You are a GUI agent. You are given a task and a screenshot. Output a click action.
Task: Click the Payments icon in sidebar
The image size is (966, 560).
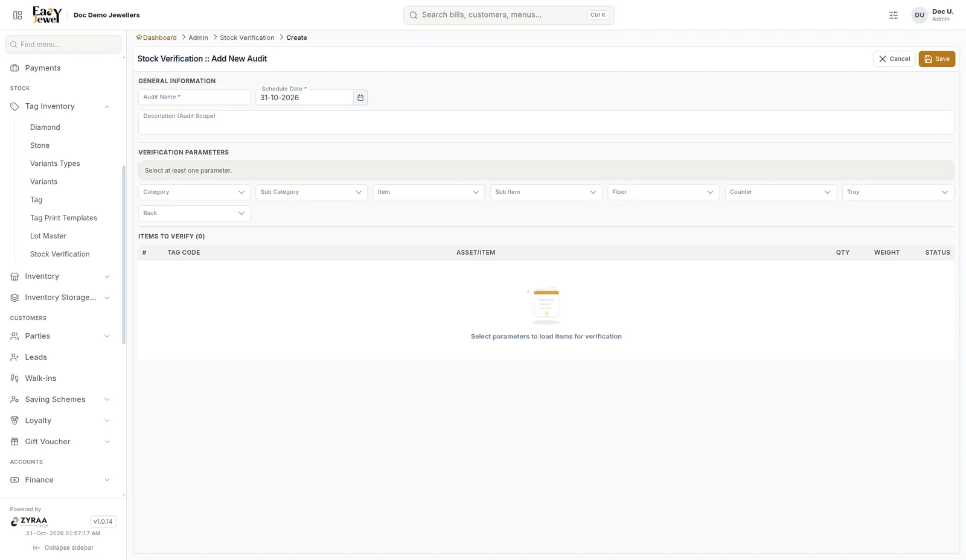coord(14,68)
